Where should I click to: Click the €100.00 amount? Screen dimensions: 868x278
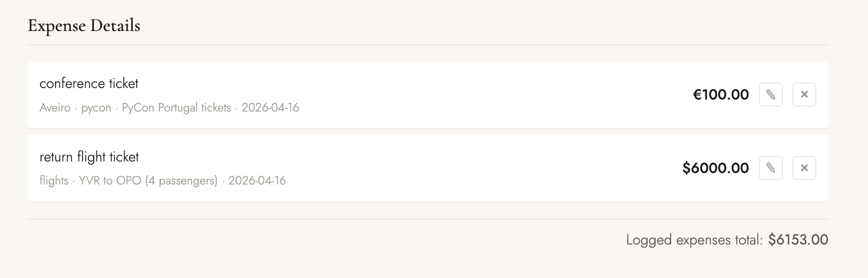(720, 94)
